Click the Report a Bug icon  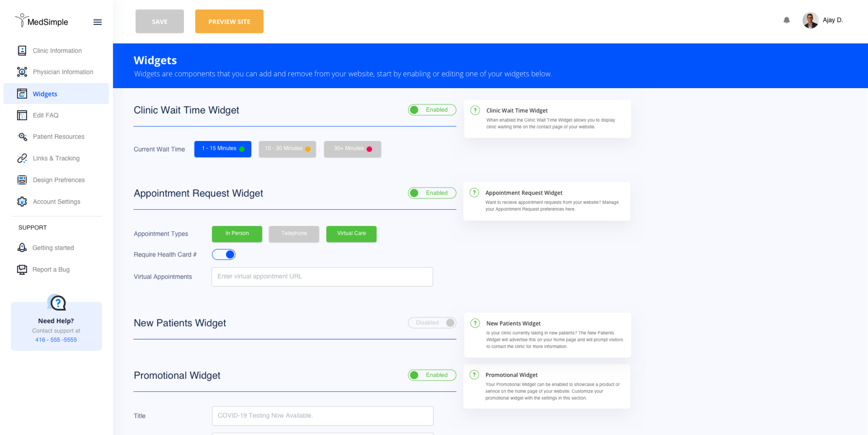point(22,269)
